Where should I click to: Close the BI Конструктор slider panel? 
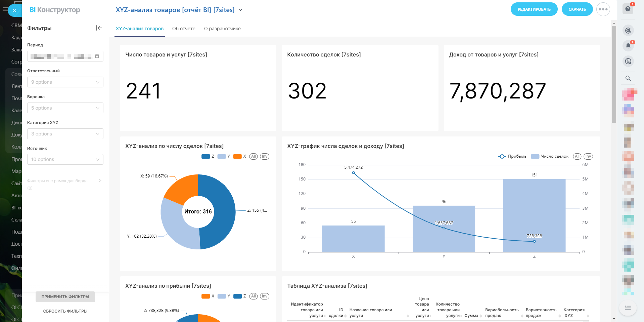point(14,10)
